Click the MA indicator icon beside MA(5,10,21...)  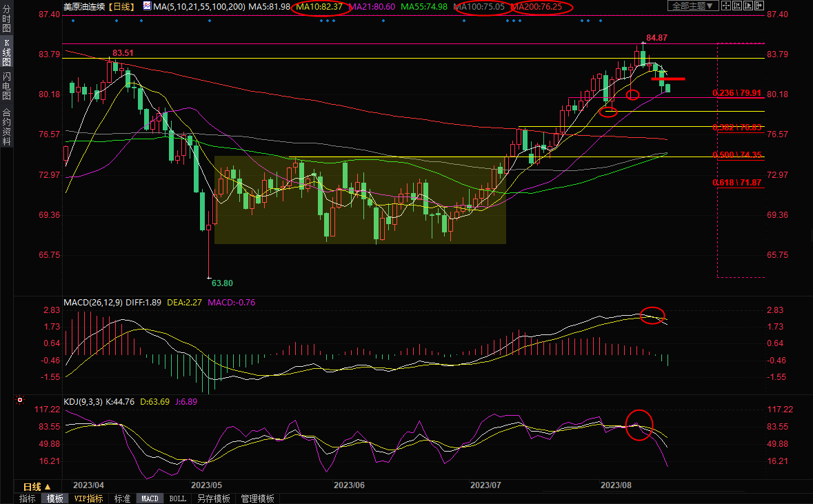tap(146, 6)
